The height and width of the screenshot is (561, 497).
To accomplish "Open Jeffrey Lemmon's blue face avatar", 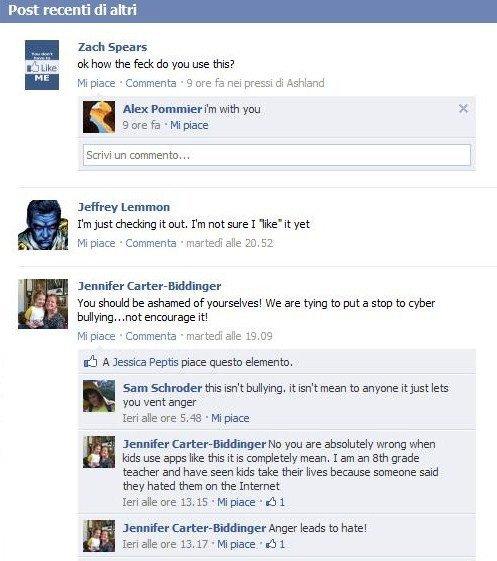I will [x=43, y=225].
